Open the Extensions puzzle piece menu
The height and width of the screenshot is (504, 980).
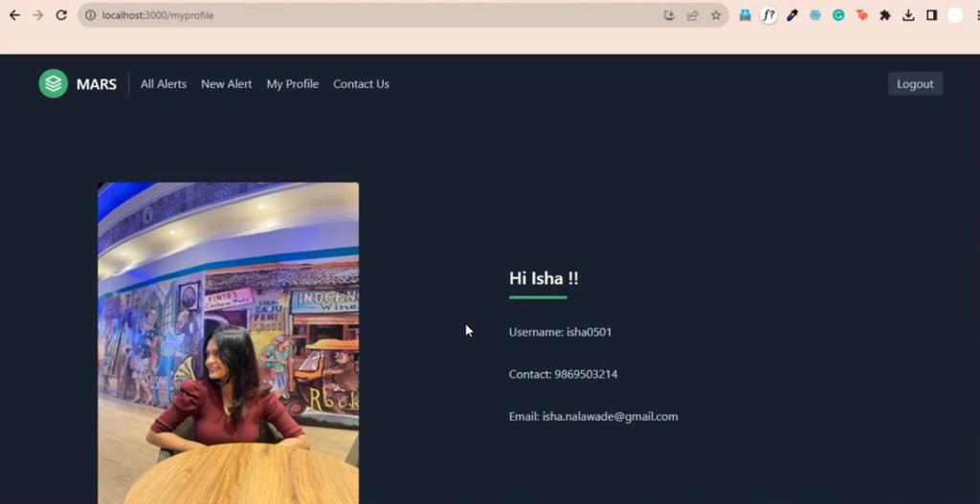pyautogui.click(x=885, y=15)
